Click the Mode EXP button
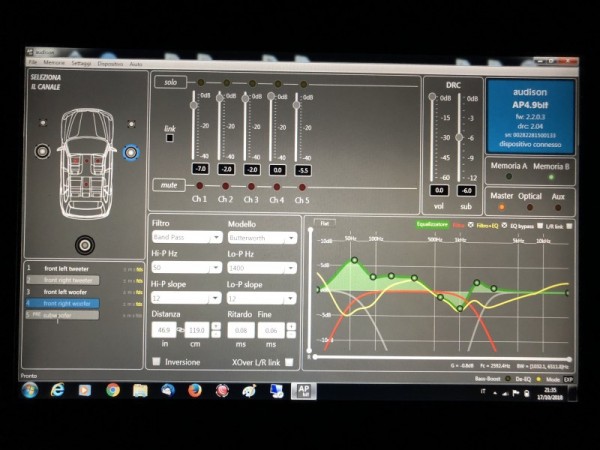Image resolution: width=600 pixels, height=450 pixels. click(x=568, y=380)
